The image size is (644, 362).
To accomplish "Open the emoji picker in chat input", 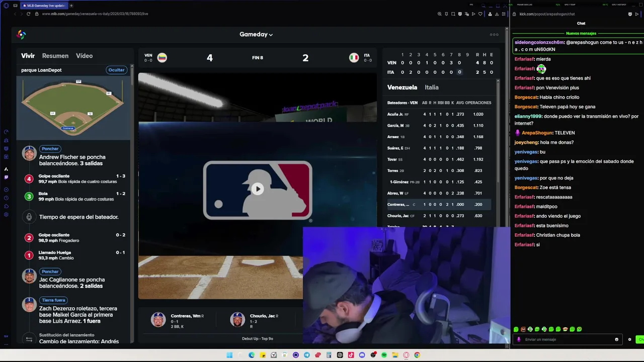I will [616, 339].
